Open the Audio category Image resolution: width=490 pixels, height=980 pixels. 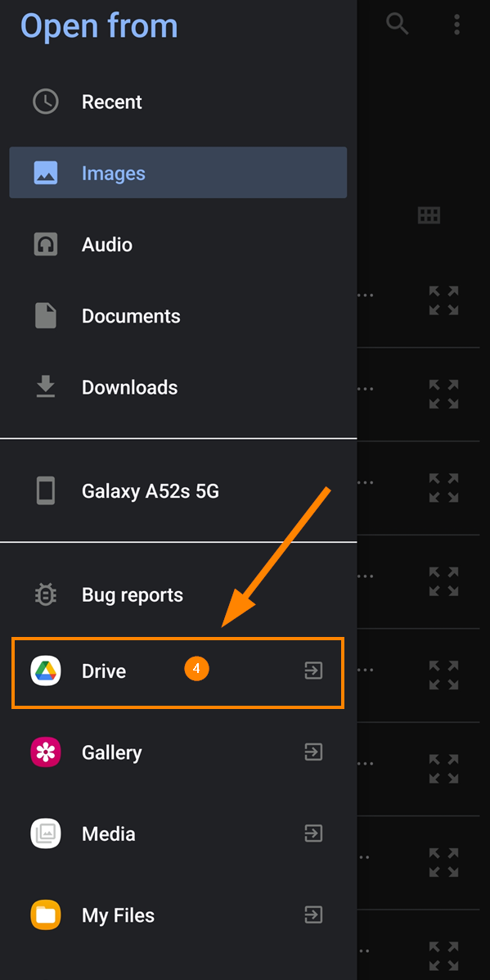tap(178, 244)
